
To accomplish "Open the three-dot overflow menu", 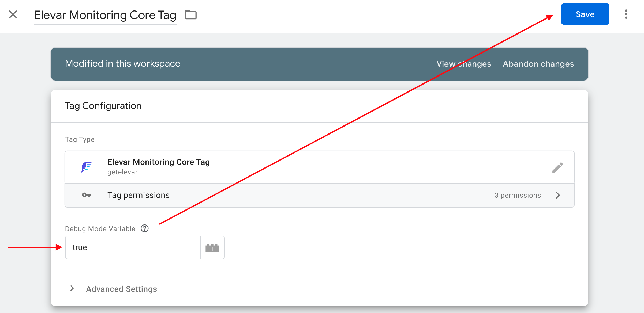I will pos(626,14).
